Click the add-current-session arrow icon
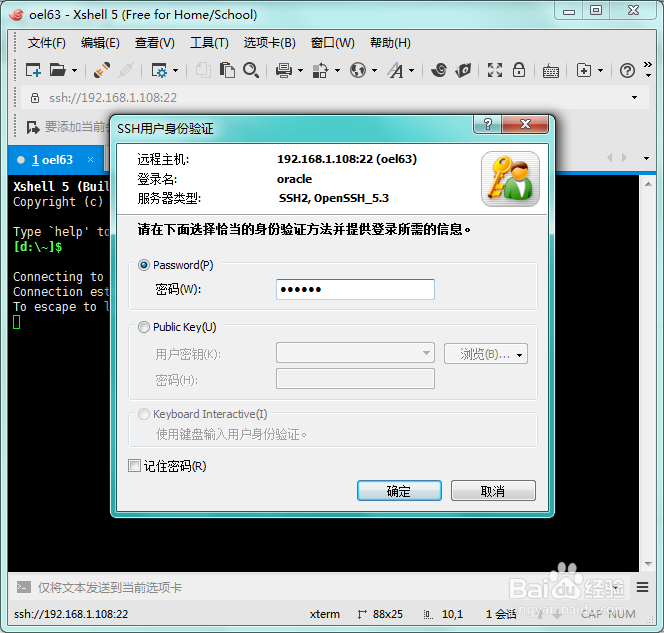Image resolution: width=664 pixels, height=633 pixels. tap(33, 127)
